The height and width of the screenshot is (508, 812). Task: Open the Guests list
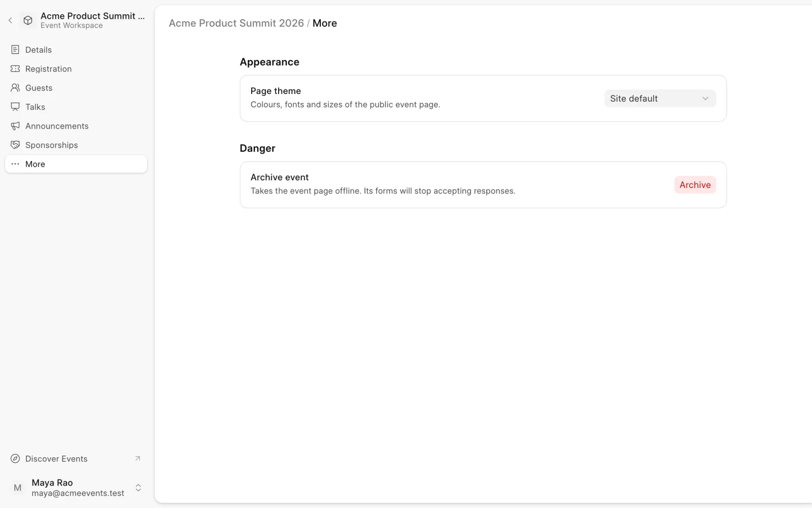coord(76,88)
